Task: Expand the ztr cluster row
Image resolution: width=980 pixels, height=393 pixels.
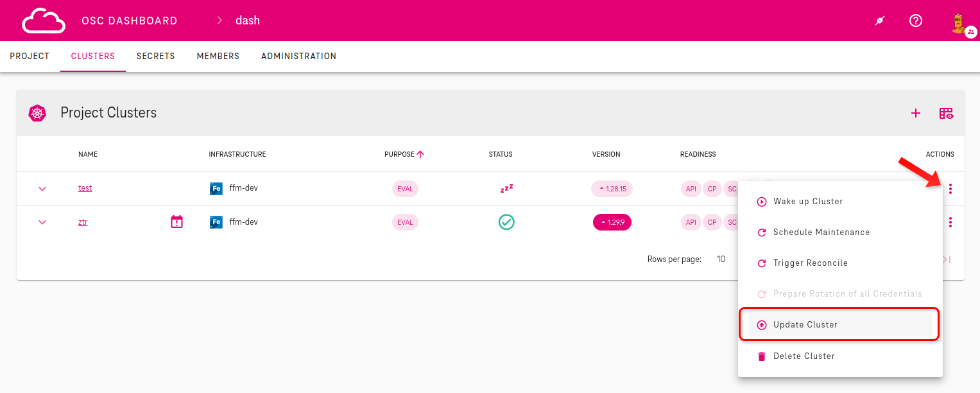Action: point(42,222)
